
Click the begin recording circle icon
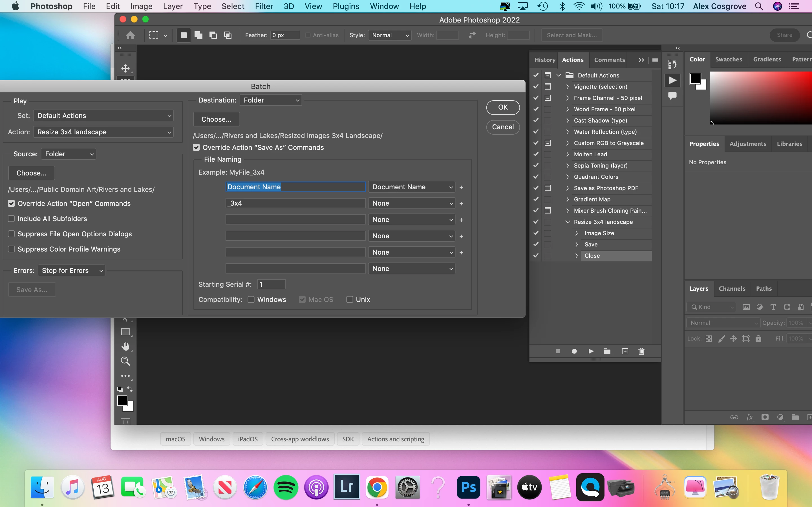[x=574, y=351]
